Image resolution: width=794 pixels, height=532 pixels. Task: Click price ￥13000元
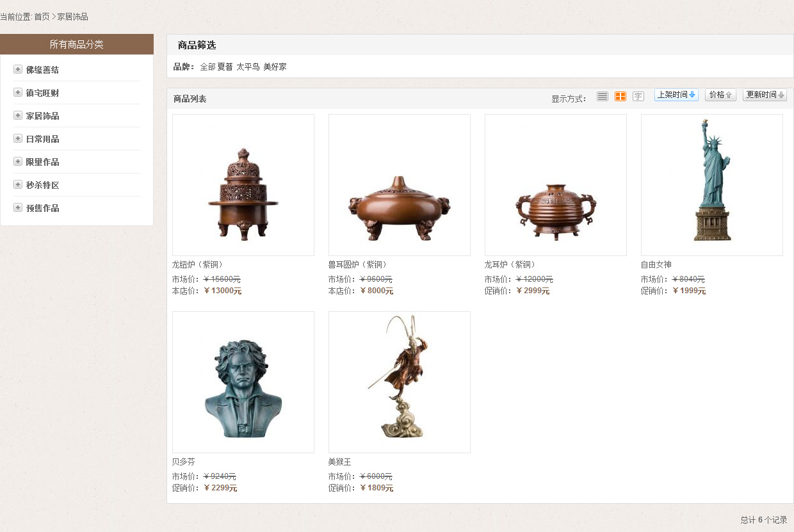[x=223, y=291]
